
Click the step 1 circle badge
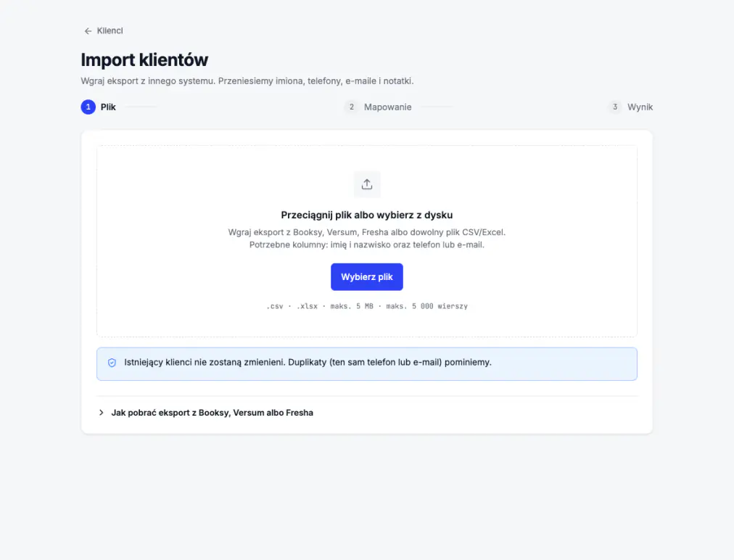click(x=88, y=107)
